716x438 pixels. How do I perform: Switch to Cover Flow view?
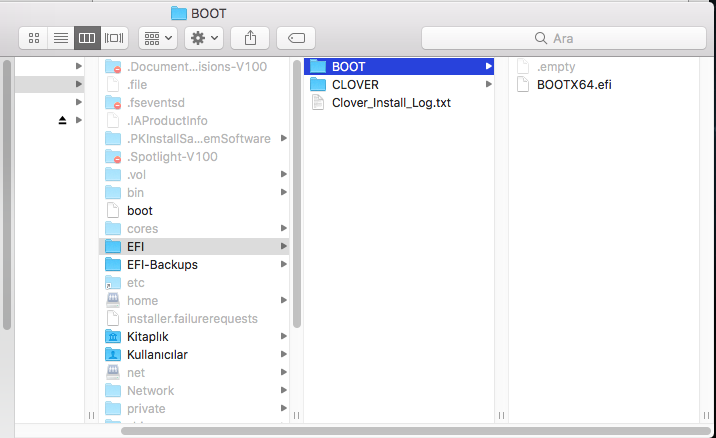(x=115, y=38)
